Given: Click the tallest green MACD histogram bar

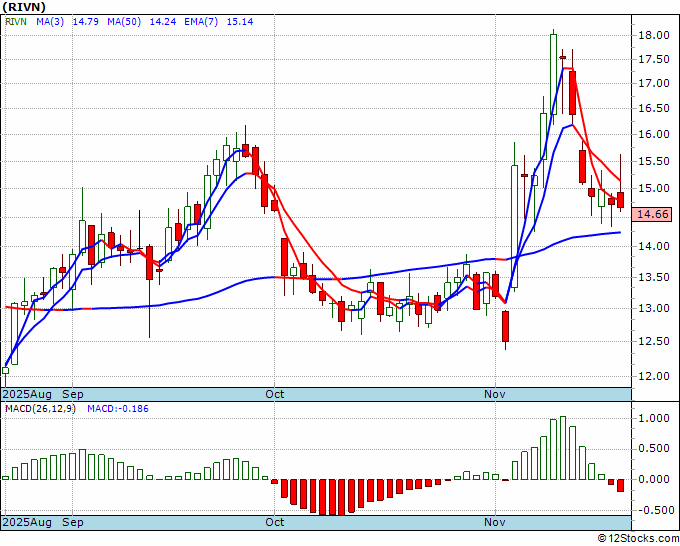Looking at the screenshot, I should point(562,447).
